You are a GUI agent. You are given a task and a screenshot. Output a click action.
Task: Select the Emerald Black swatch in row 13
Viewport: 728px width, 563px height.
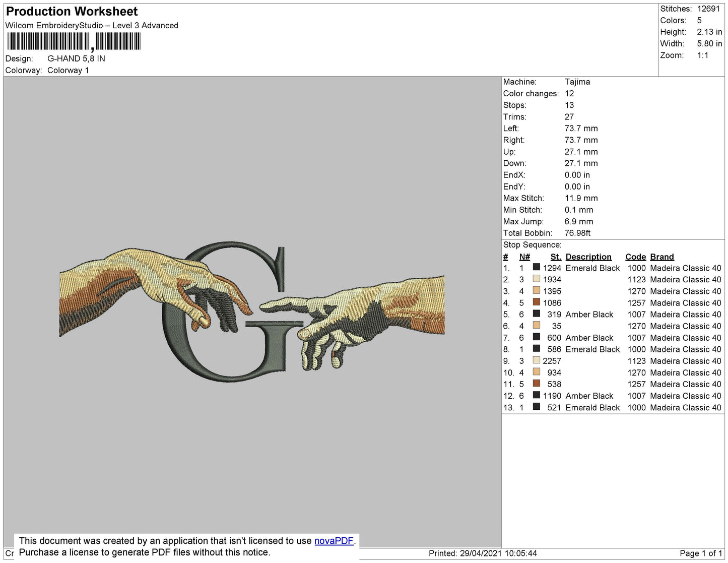point(537,407)
